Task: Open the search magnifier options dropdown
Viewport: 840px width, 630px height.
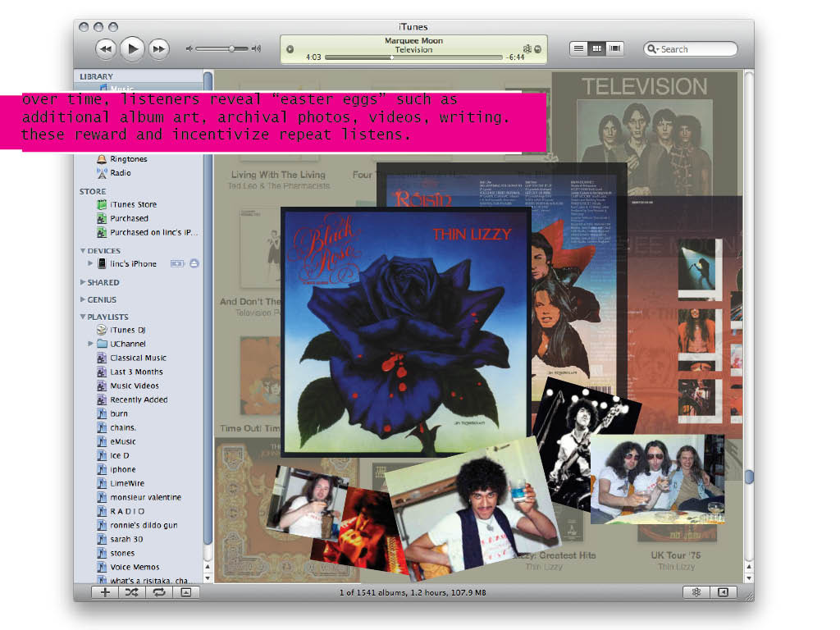Action: [652, 49]
